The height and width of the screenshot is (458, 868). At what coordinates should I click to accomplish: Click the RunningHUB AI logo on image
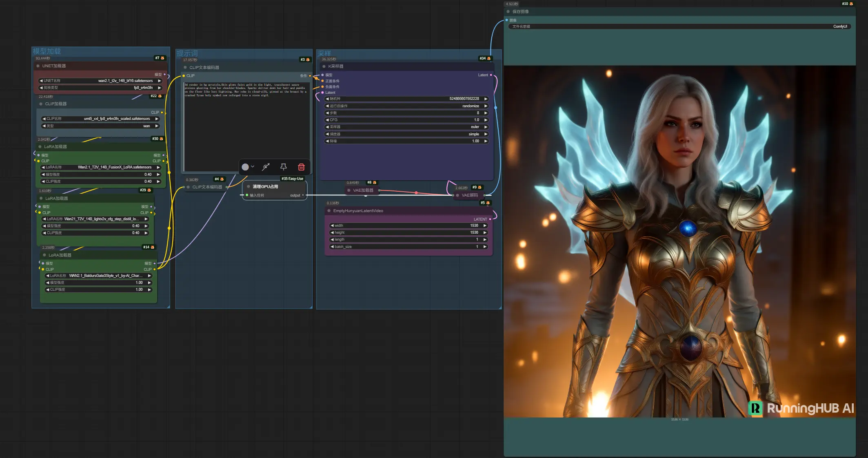[x=801, y=408]
